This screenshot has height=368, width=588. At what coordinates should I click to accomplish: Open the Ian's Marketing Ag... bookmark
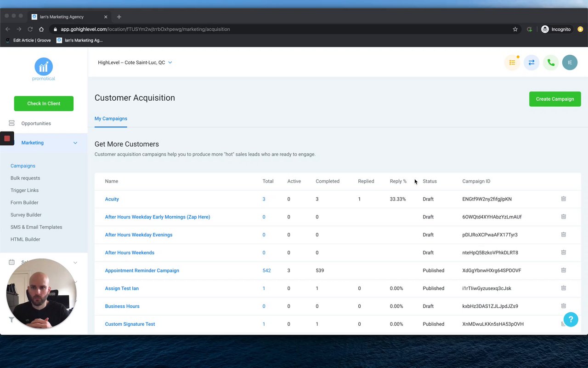(x=79, y=40)
